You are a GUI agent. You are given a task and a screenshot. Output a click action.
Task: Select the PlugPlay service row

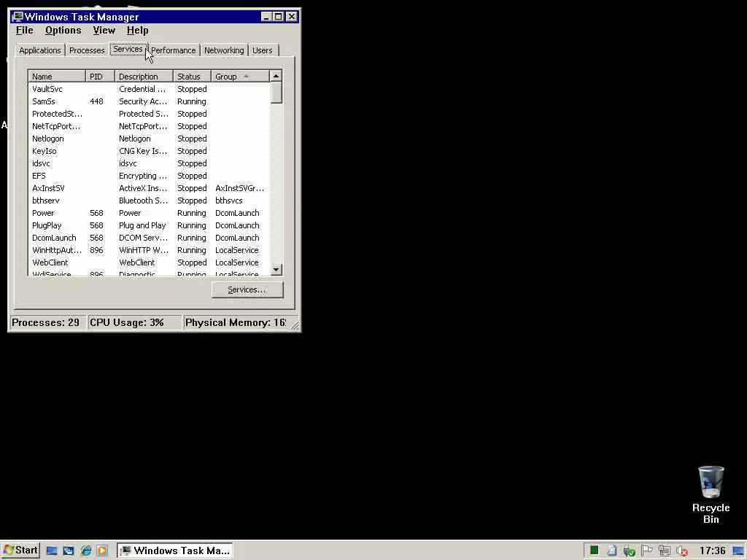pyautogui.click(x=149, y=225)
